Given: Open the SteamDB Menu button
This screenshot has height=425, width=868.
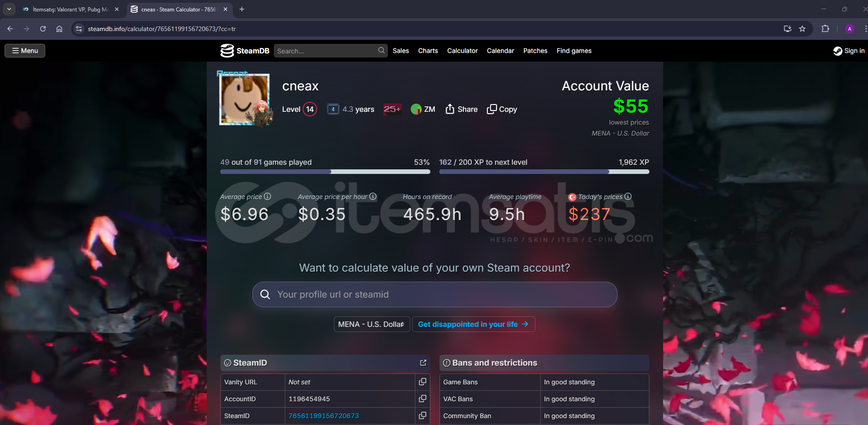Looking at the screenshot, I should (x=25, y=51).
